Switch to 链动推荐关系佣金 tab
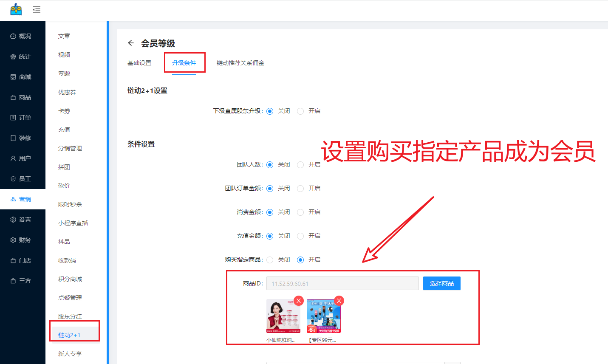The height and width of the screenshot is (364, 608). [240, 63]
